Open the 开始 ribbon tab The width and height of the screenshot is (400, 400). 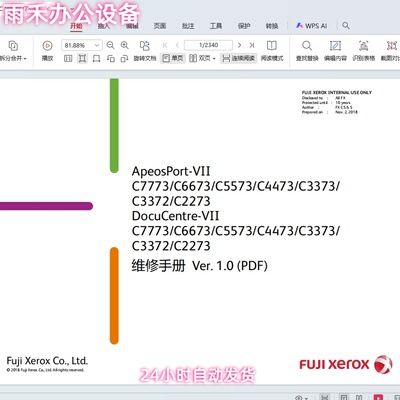(x=76, y=26)
